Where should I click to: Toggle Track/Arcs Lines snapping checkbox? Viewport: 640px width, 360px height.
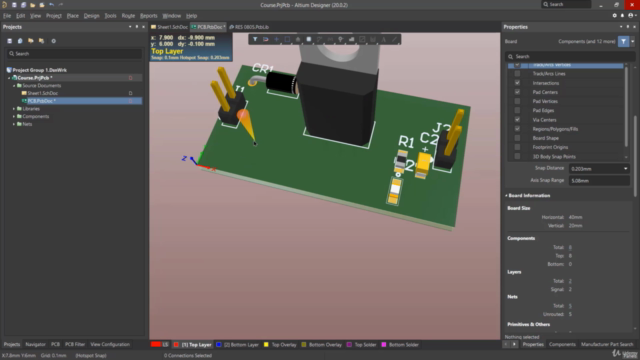(517, 73)
